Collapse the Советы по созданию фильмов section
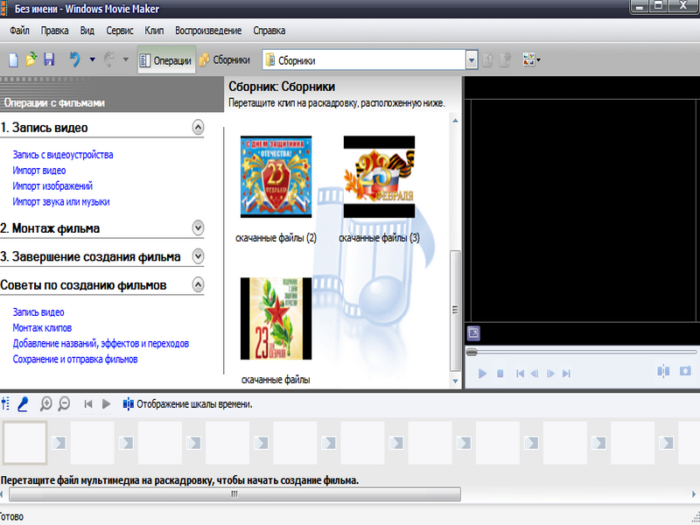700x525 pixels. point(198,284)
